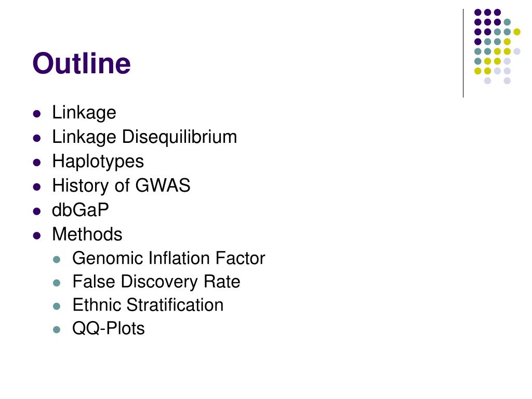Click the purple bullet beside Methods
Viewport: 532px width, 399px height.
coord(37,235)
